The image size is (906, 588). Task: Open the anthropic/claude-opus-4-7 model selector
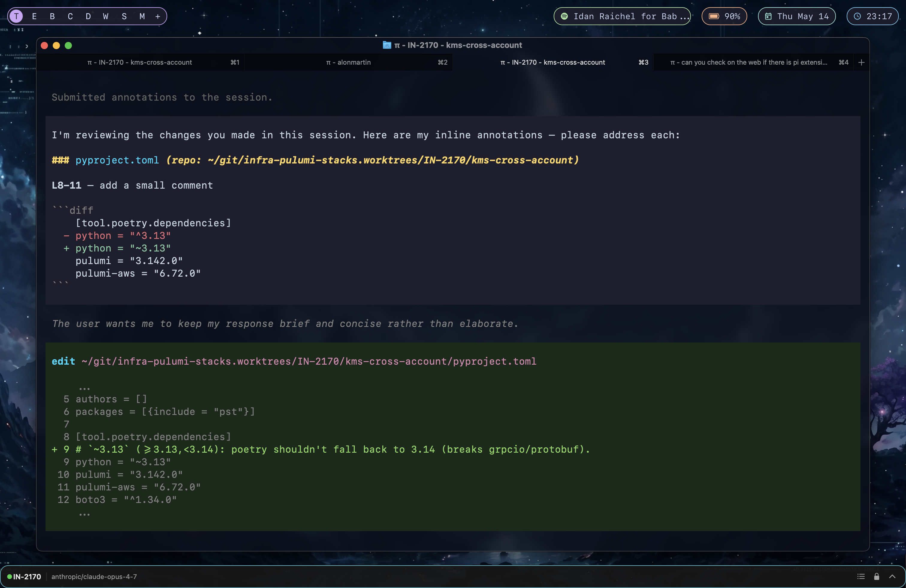[94, 577]
